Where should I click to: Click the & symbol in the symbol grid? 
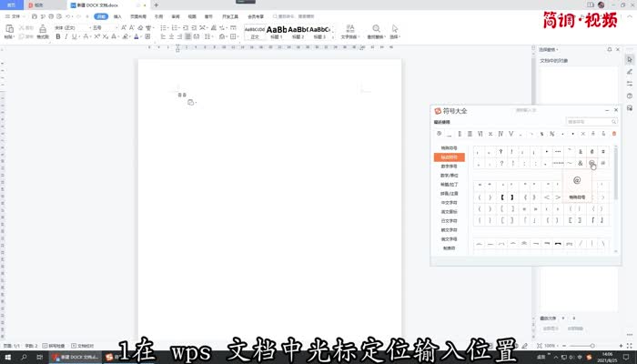click(580, 163)
